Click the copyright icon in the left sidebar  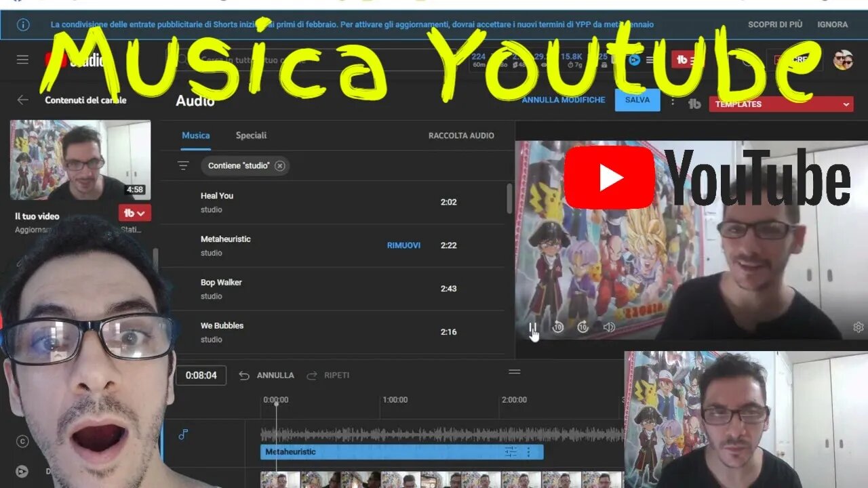click(x=22, y=441)
